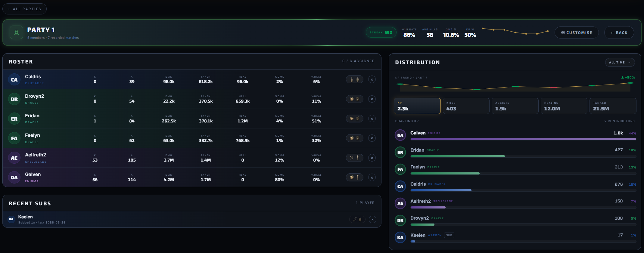Open Caldris weapon loadout icons
Image resolution: width=644 pixels, height=253 pixels.
pyautogui.click(x=354, y=79)
